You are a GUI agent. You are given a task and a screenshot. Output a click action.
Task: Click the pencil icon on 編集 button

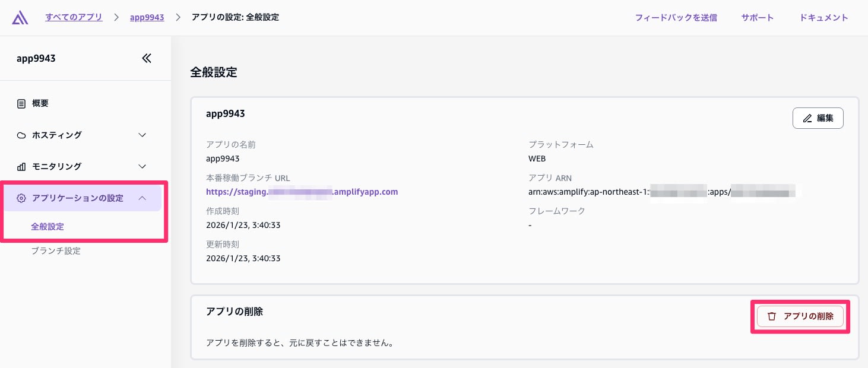[807, 118]
